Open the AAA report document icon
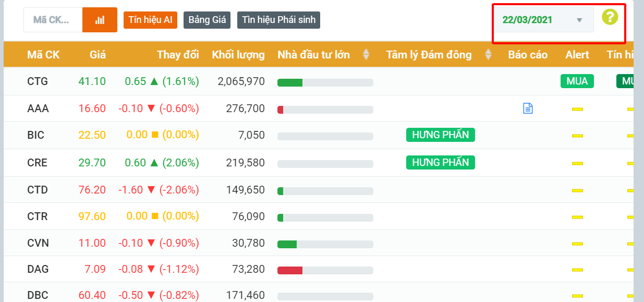This screenshot has height=302, width=644. pos(528,108)
